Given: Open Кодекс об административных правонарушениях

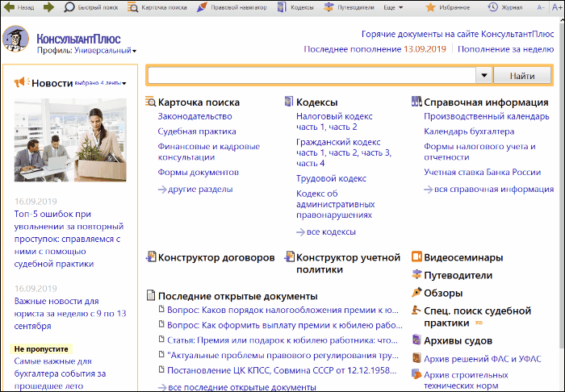Looking at the screenshot, I should [x=336, y=204].
